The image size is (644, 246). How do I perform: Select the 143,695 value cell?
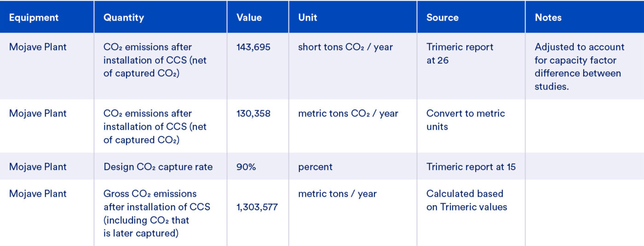tap(253, 47)
